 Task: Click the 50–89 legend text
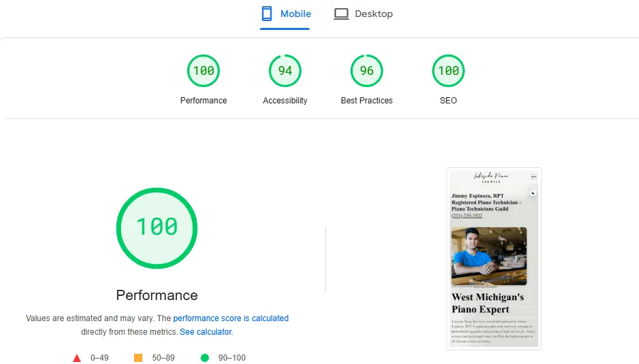point(163,358)
